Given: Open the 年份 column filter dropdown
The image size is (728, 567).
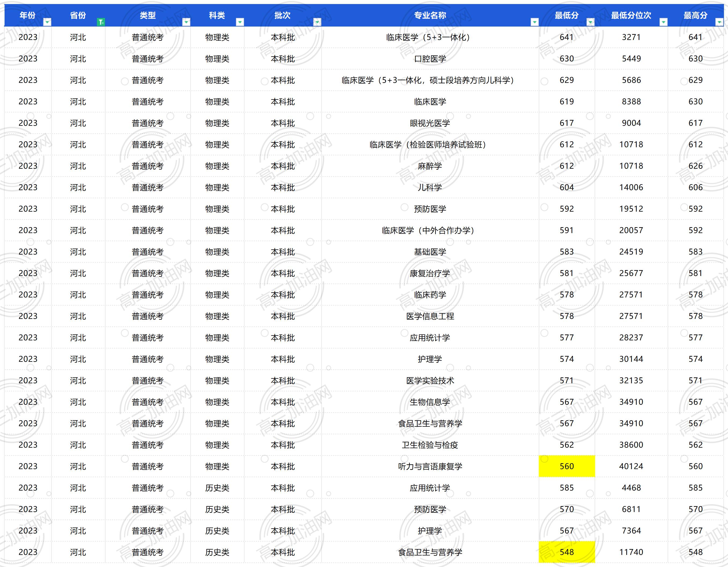Looking at the screenshot, I should pyautogui.click(x=47, y=22).
